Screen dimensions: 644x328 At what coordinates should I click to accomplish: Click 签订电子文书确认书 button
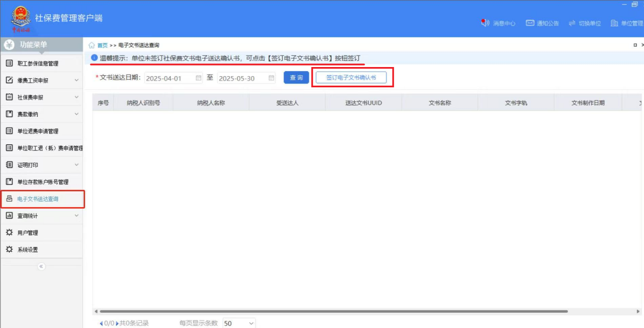351,78
